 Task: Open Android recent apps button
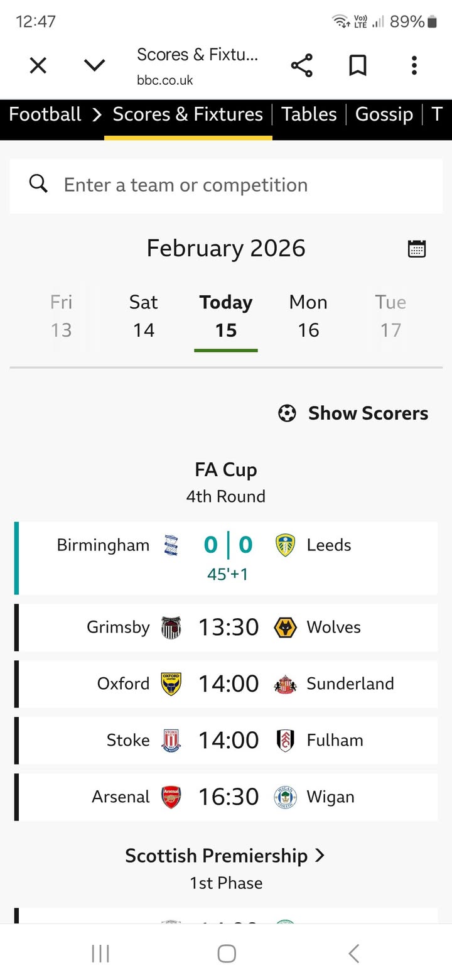100,954
